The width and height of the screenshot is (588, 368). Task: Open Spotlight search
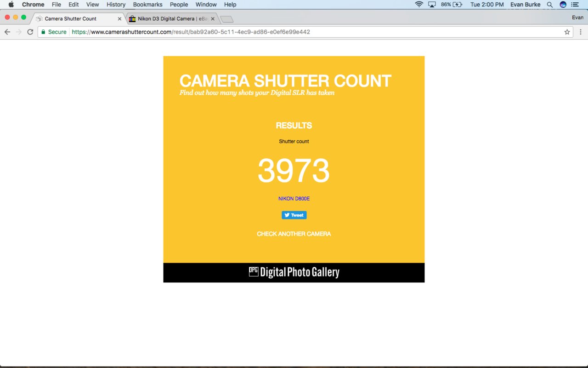550,5
